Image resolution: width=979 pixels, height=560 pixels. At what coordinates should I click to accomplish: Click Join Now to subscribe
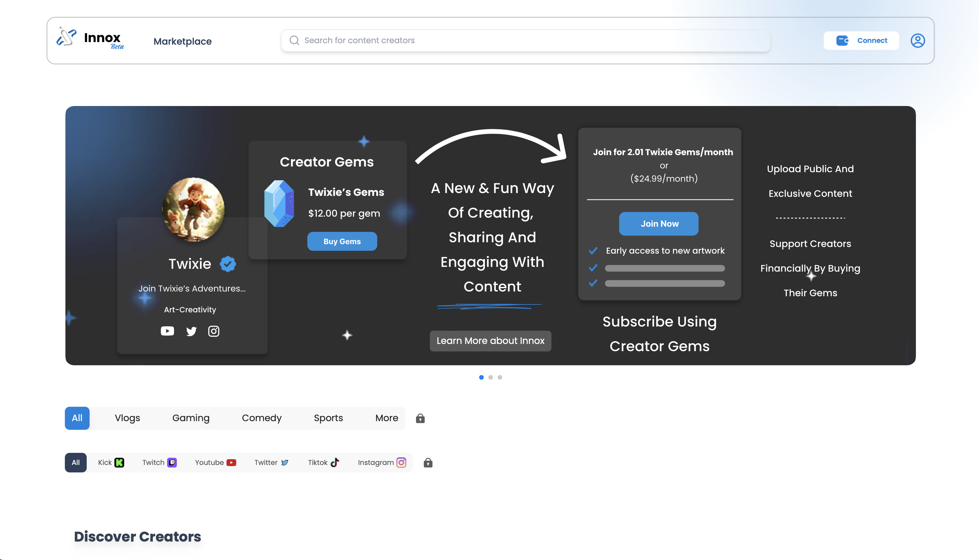point(659,224)
